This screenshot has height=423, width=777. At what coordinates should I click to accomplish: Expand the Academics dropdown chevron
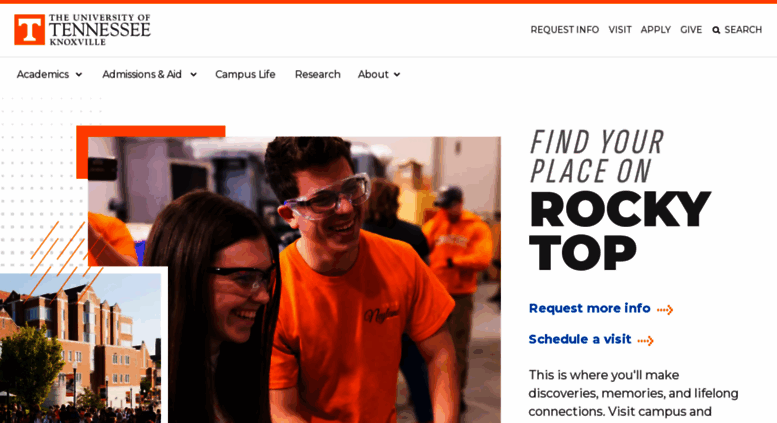[79, 75]
